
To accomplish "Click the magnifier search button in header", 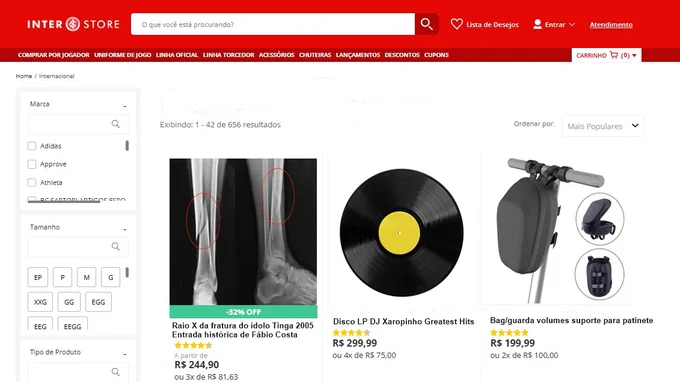I will (426, 24).
